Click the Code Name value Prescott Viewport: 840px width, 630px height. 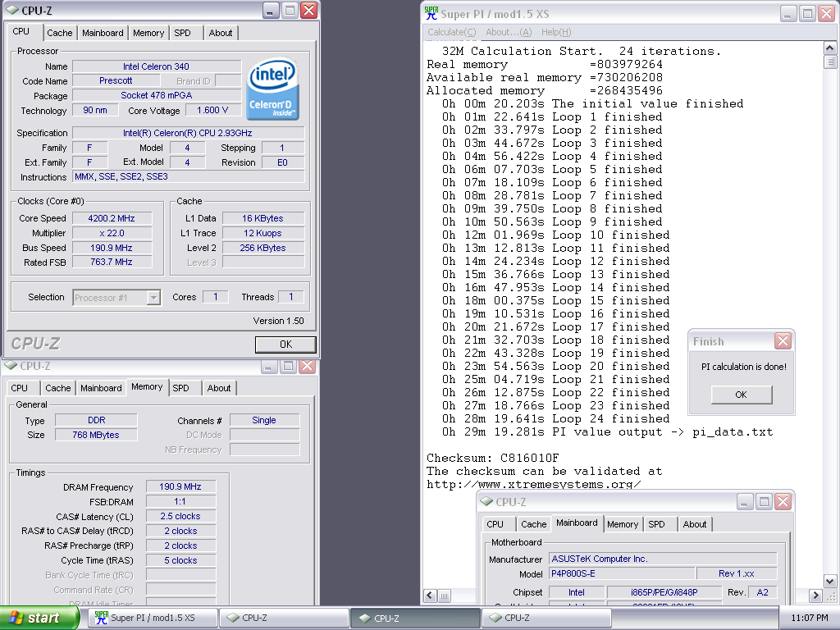[116, 80]
